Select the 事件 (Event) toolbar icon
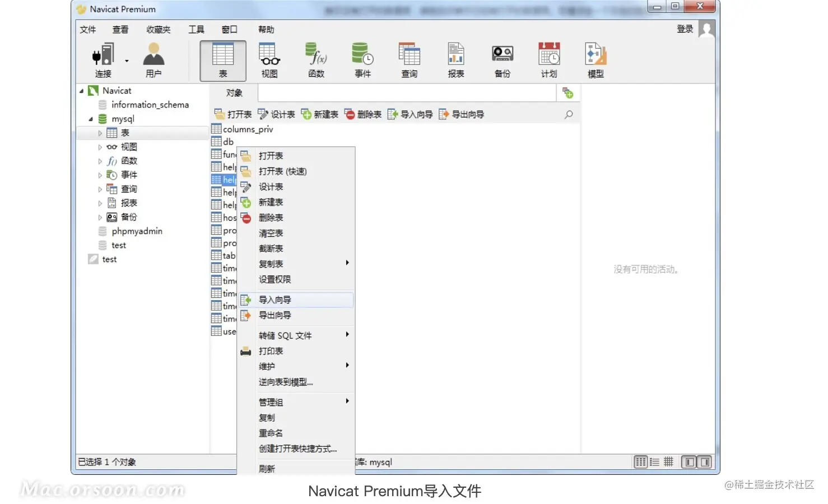This screenshot has width=828, height=504. point(363,60)
